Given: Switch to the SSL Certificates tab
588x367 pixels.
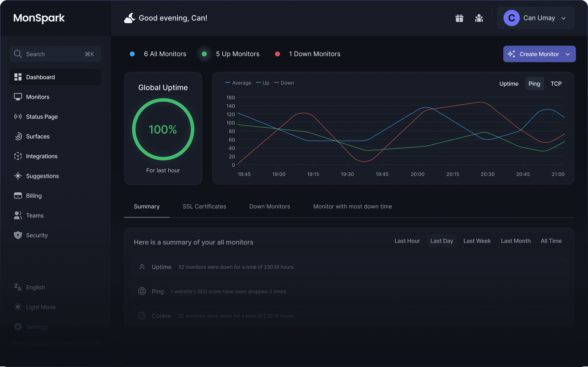Looking at the screenshot, I should click(x=204, y=207).
